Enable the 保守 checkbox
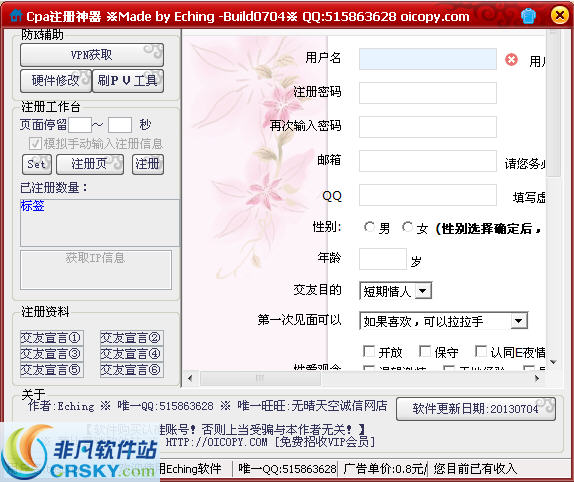 (425, 351)
